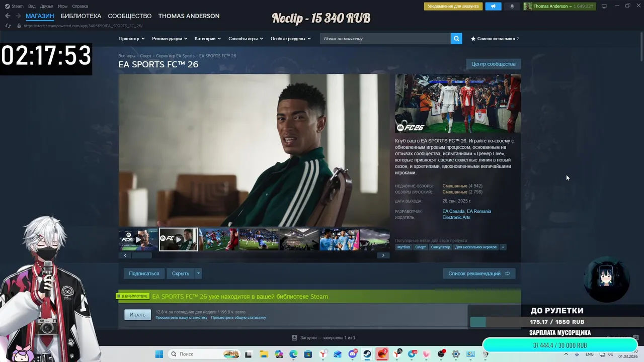The height and width of the screenshot is (362, 644).
Task: Expand the Способы игры dropdown
Action: pyautogui.click(x=246, y=39)
